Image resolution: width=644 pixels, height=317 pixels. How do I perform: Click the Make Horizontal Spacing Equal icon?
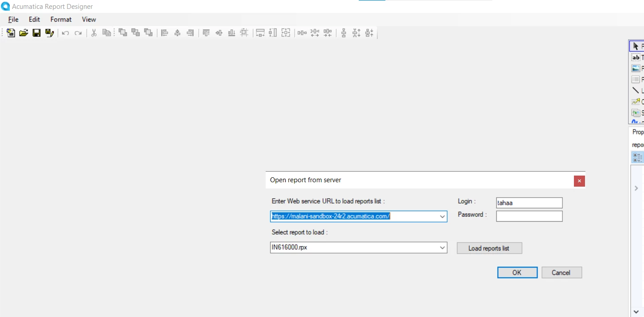coord(302,33)
